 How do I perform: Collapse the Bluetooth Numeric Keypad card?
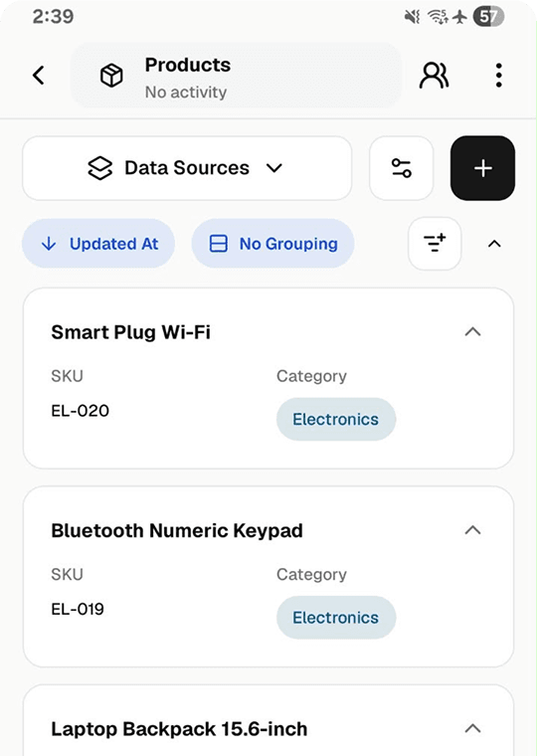pyautogui.click(x=473, y=530)
